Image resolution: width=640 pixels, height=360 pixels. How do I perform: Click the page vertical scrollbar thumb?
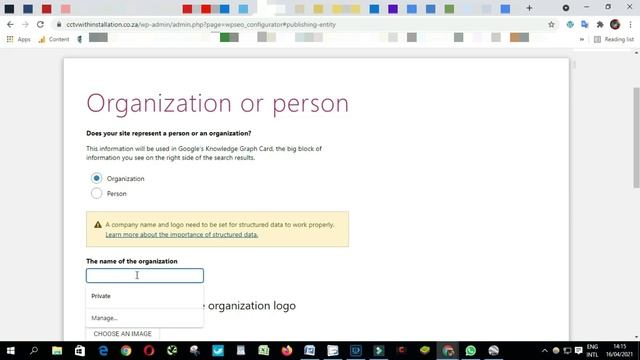(x=636, y=138)
